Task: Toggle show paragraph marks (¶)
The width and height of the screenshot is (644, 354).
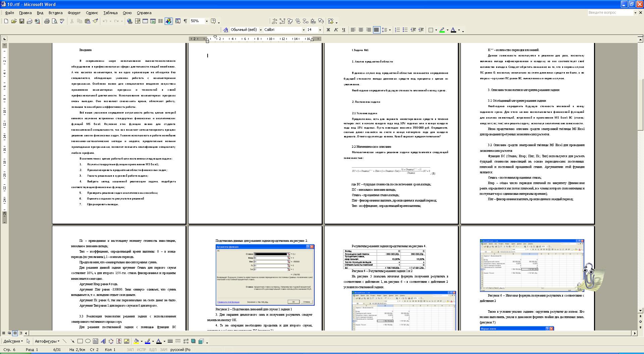Action: 185,21
